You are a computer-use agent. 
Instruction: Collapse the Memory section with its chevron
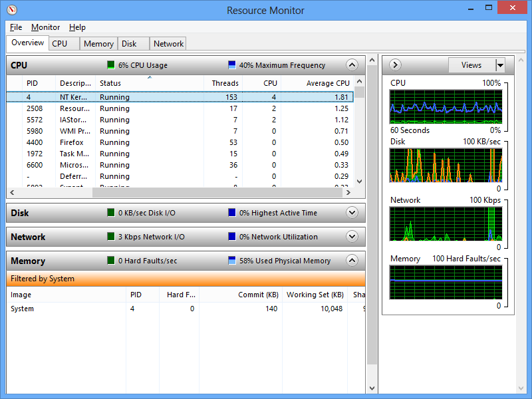coord(352,261)
